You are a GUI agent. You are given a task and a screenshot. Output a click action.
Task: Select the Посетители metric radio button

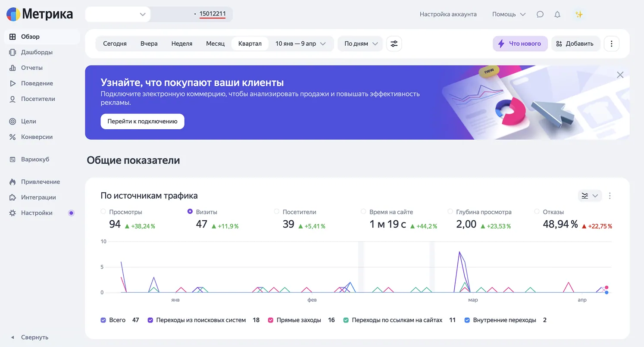[x=277, y=212]
